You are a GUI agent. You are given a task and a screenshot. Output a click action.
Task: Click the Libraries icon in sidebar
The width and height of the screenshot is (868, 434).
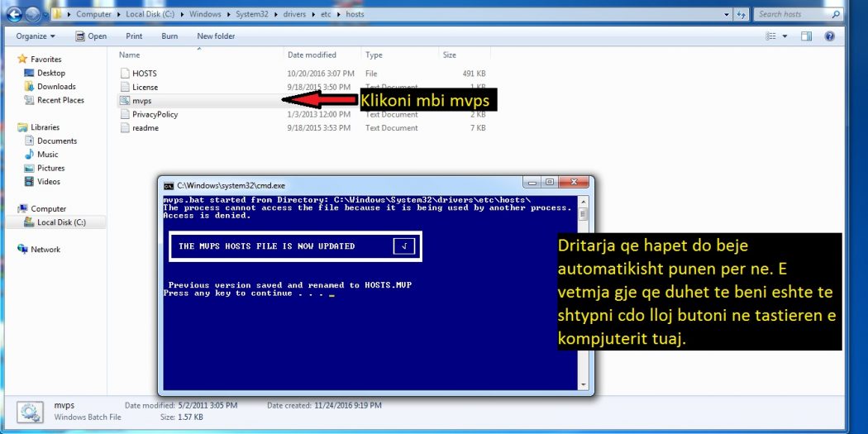22,127
